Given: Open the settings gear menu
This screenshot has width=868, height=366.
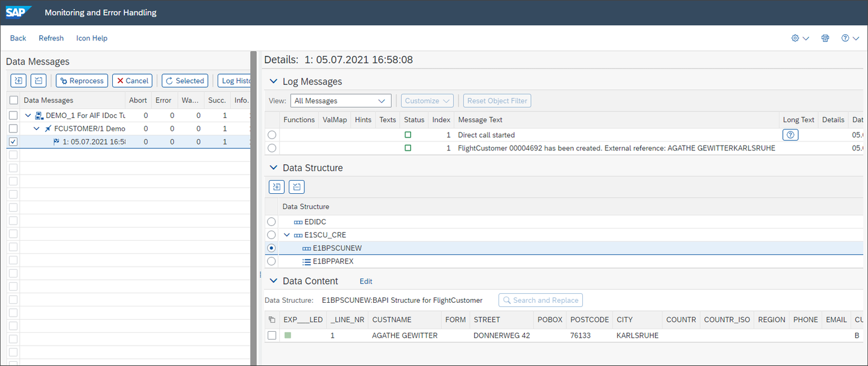Looking at the screenshot, I should 800,38.
